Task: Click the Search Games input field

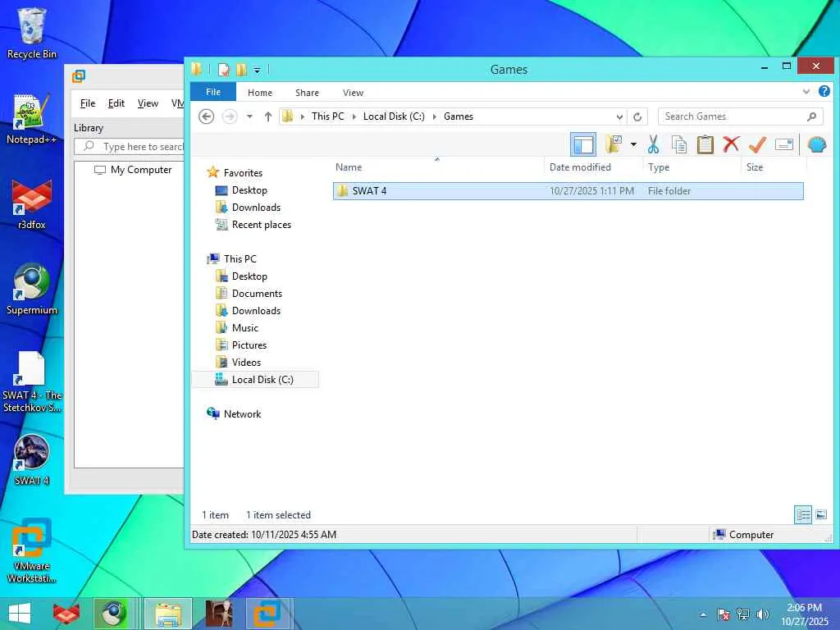Action: click(732, 116)
